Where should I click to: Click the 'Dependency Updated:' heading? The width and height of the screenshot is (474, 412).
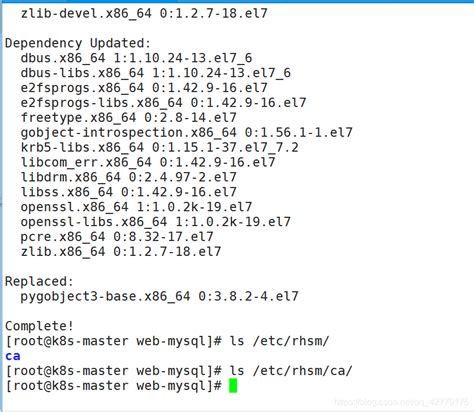[x=78, y=43]
